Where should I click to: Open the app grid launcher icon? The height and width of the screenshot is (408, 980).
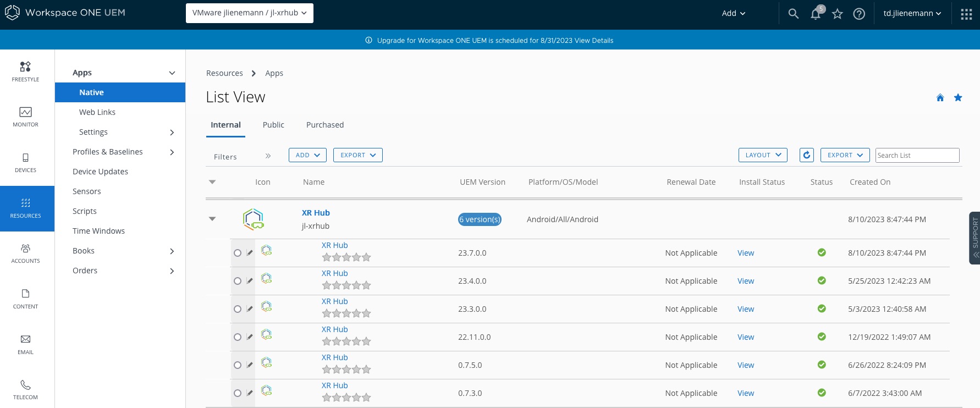[966, 14]
